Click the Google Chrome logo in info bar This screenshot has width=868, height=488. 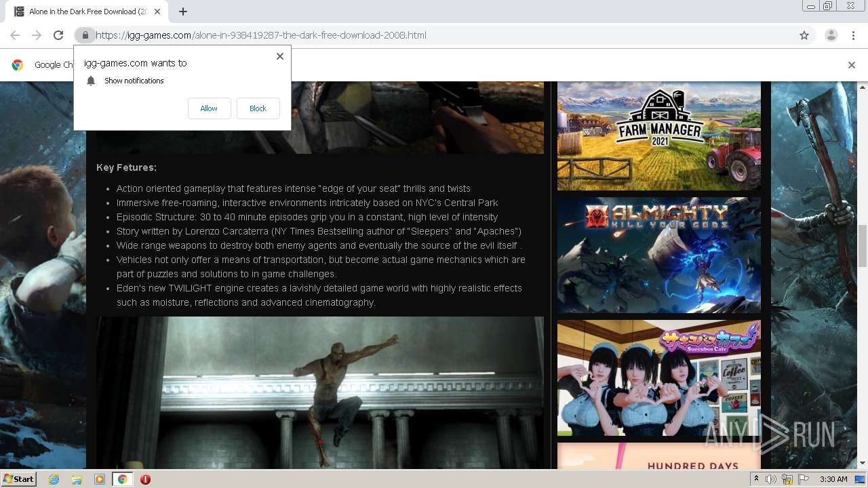pyautogui.click(x=18, y=65)
